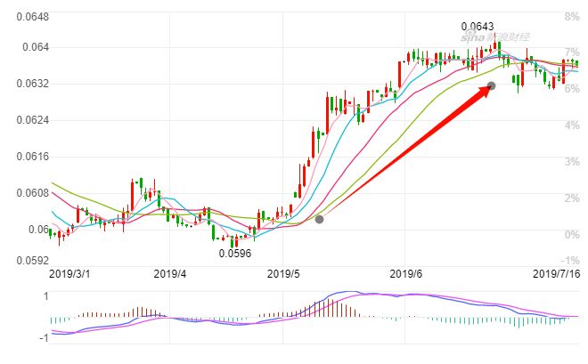Click the Sina finance watermark logo
Screen dimensions: 588x364
pos(495,36)
